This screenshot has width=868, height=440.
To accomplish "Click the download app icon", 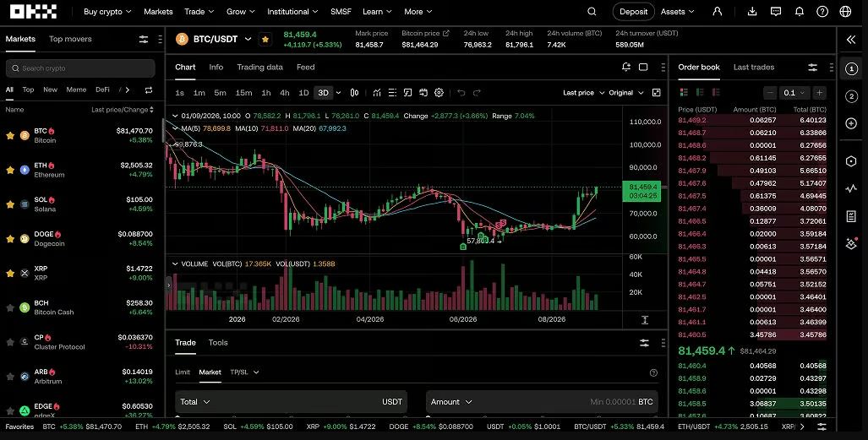I will (752, 12).
